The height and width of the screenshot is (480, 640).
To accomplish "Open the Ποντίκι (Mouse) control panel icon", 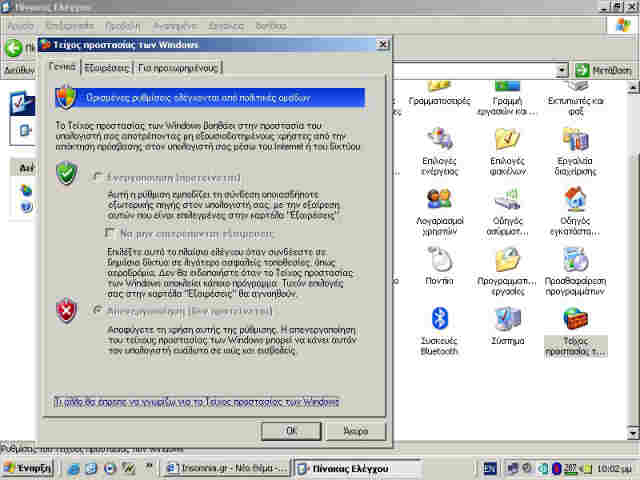I will 438,260.
